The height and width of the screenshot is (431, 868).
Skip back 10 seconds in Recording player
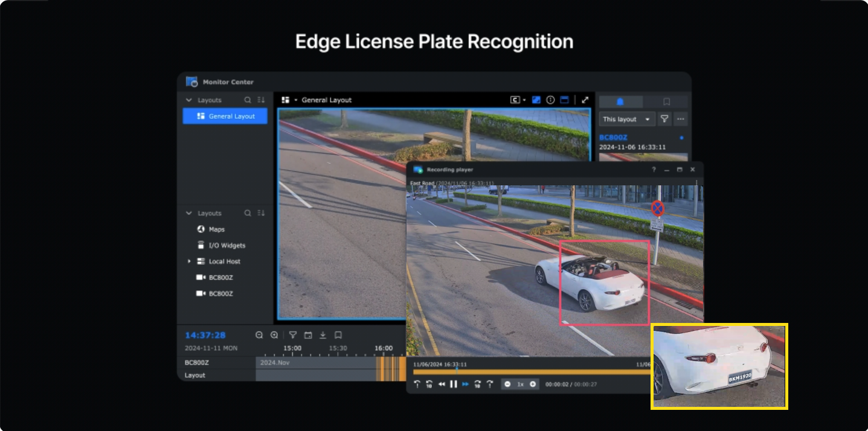pos(429,384)
